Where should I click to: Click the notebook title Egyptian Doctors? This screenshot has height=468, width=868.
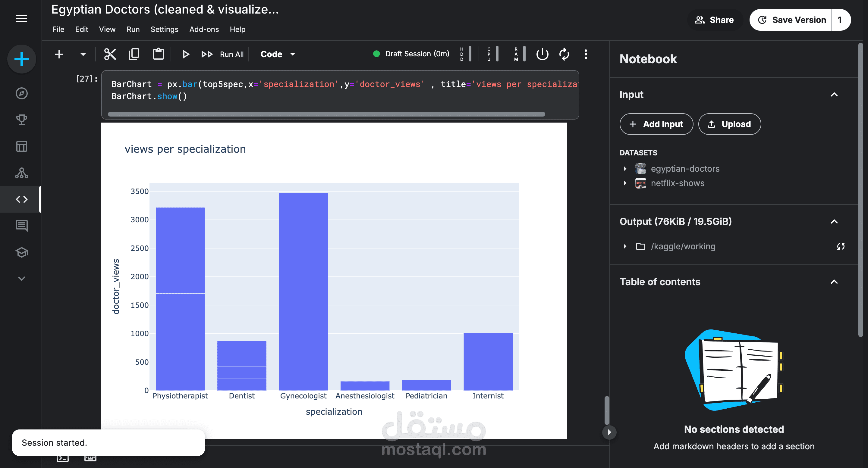[x=165, y=9]
